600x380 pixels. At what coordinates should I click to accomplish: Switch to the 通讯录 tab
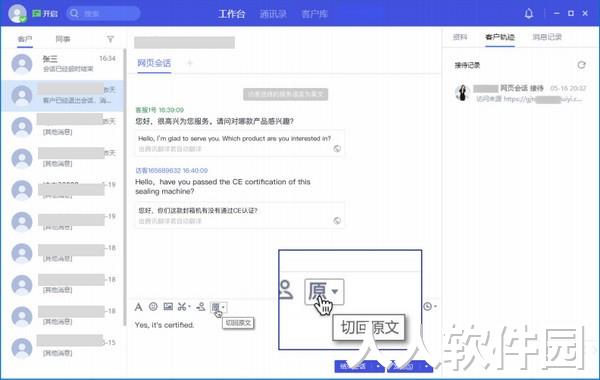[x=273, y=14]
